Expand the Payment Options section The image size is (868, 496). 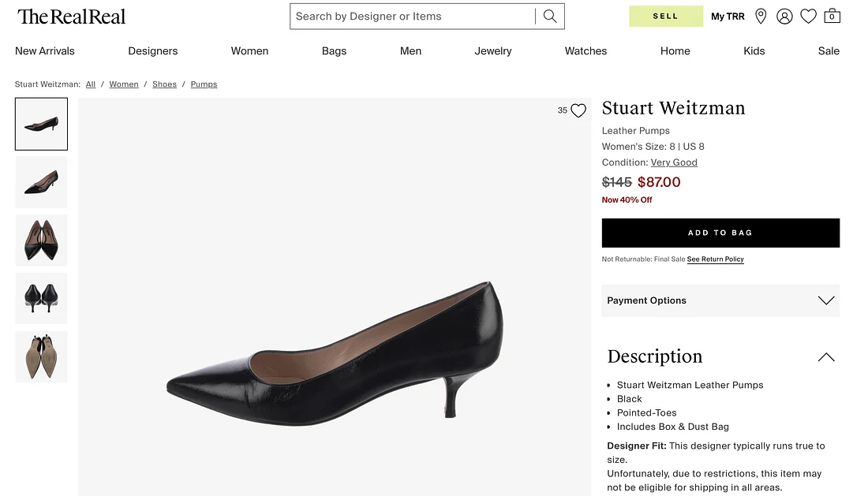coord(720,300)
